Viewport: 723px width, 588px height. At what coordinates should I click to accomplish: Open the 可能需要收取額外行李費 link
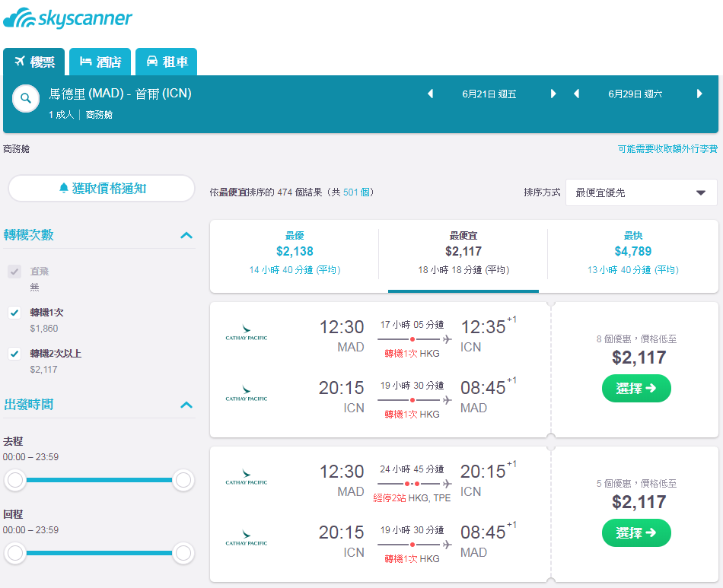click(x=667, y=149)
